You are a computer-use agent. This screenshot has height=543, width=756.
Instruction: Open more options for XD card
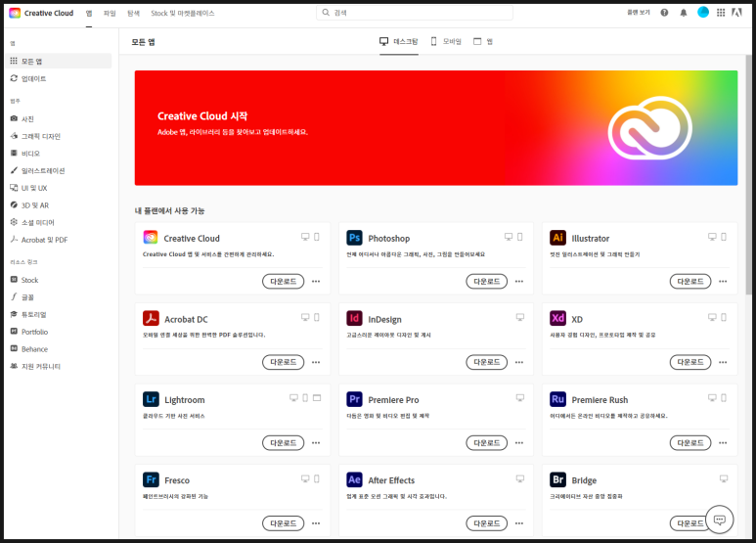click(x=723, y=362)
